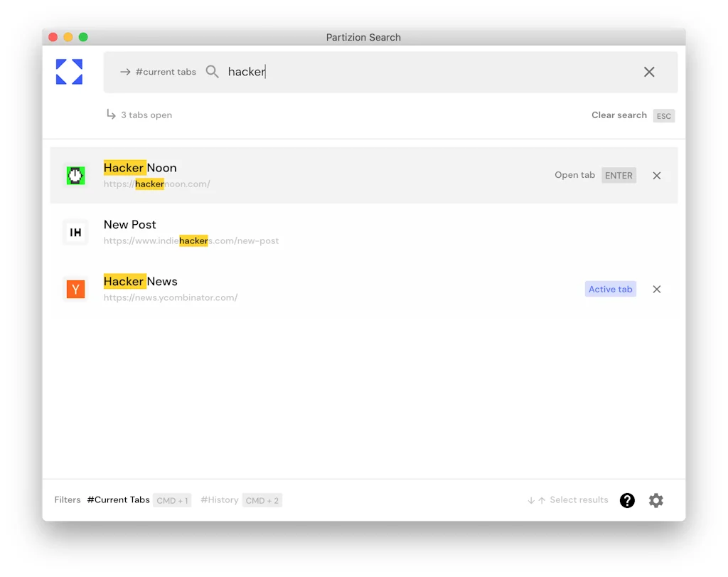728x577 pixels.
Task: Click the #current tabs filter tag
Action: (x=166, y=72)
